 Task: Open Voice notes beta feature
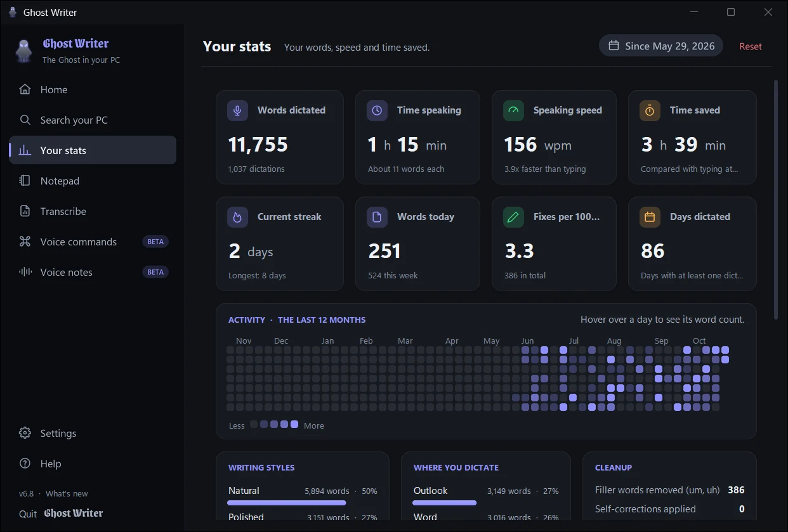click(x=93, y=272)
